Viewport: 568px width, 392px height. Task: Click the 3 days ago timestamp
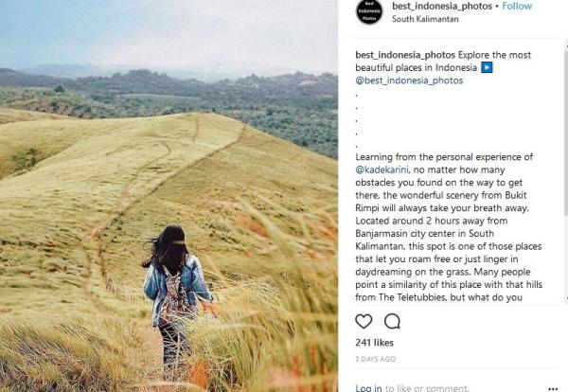coord(377,360)
